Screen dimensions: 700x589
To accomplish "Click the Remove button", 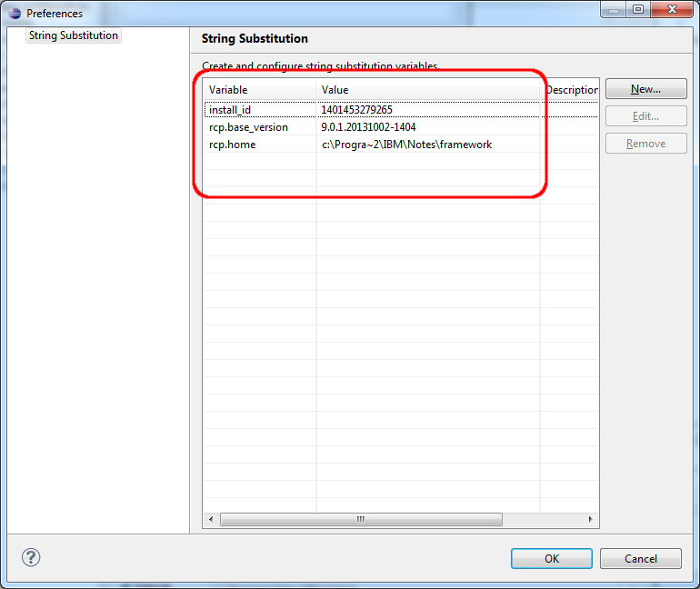I will 645,144.
